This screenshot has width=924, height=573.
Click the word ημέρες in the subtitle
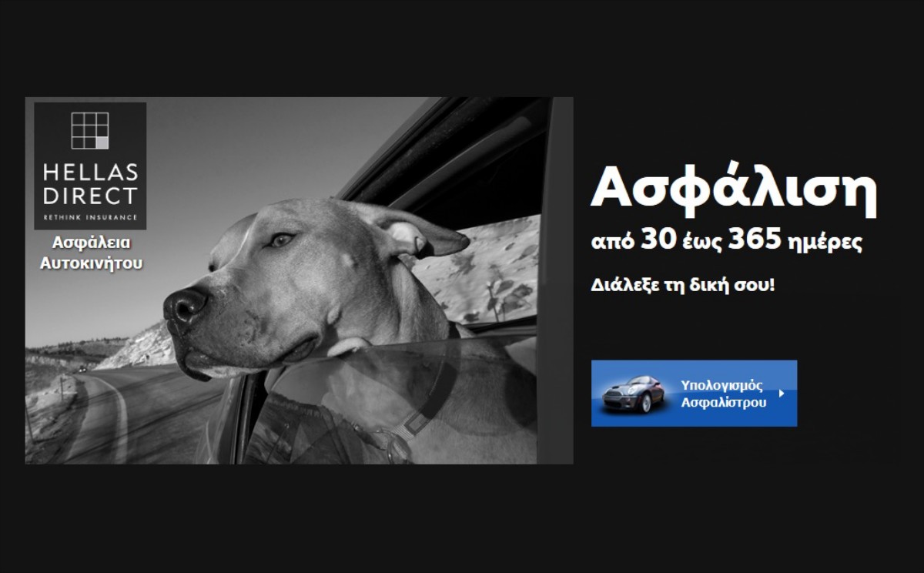point(822,243)
